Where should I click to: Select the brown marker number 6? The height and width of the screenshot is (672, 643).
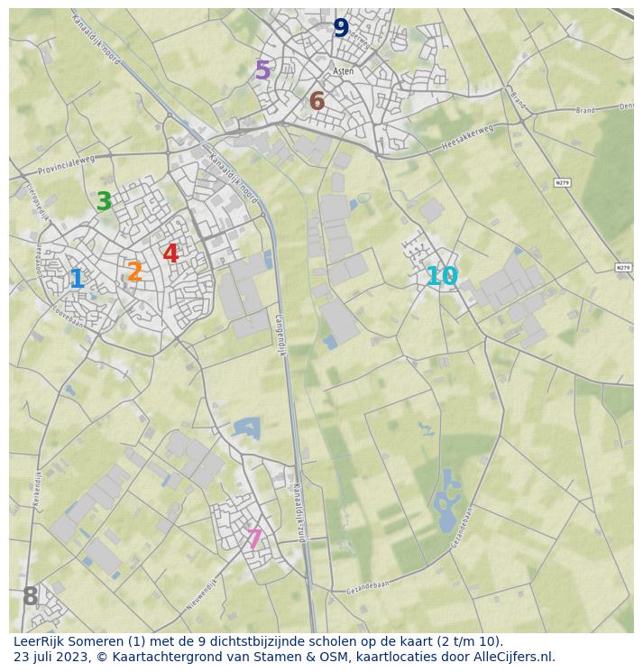coord(317,102)
